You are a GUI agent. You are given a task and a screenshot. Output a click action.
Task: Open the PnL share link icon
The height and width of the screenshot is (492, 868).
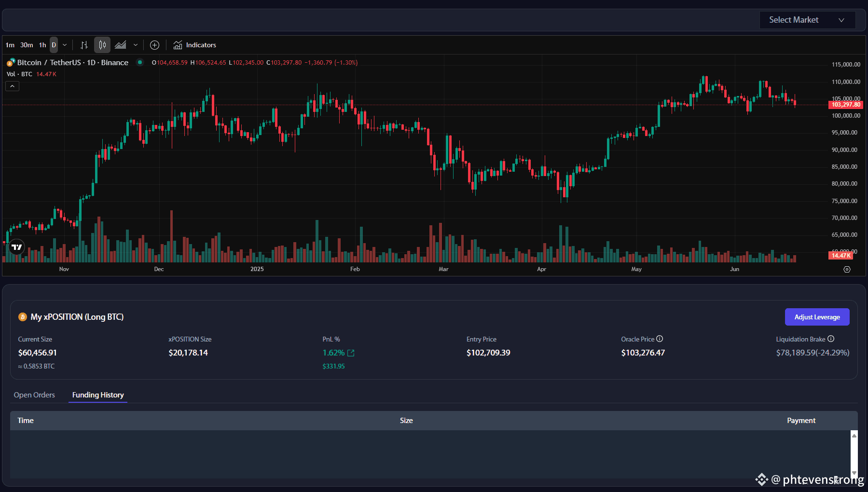coord(351,353)
